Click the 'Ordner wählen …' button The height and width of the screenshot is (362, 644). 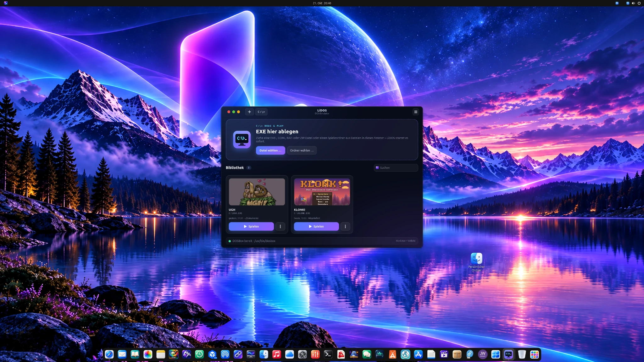pos(302,151)
